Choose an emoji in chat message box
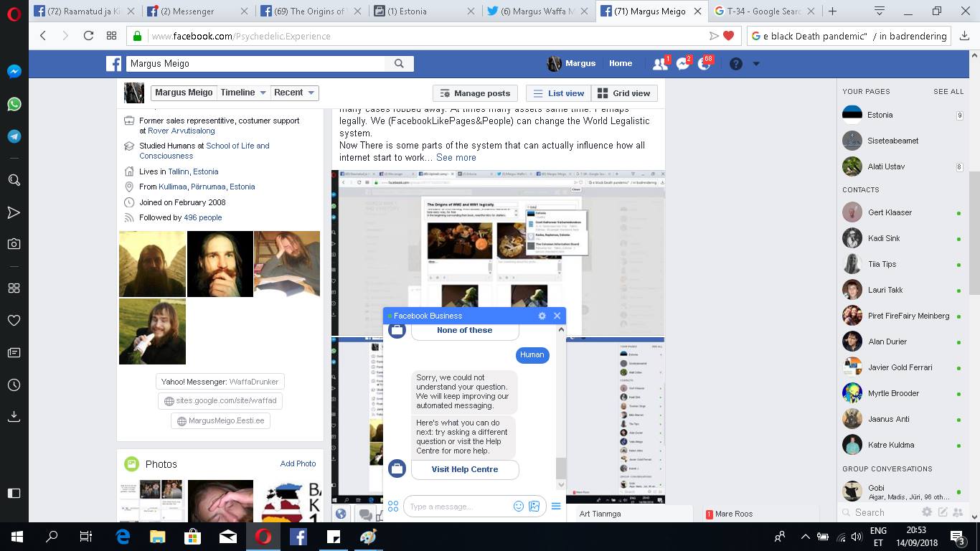This screenshot has width=980, height=551. coord(519,507)
